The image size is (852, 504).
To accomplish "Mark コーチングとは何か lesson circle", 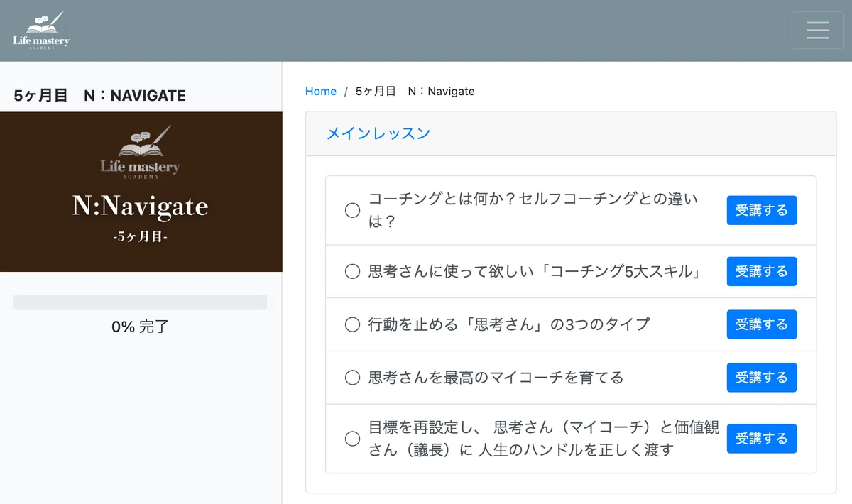I will 352,210.
